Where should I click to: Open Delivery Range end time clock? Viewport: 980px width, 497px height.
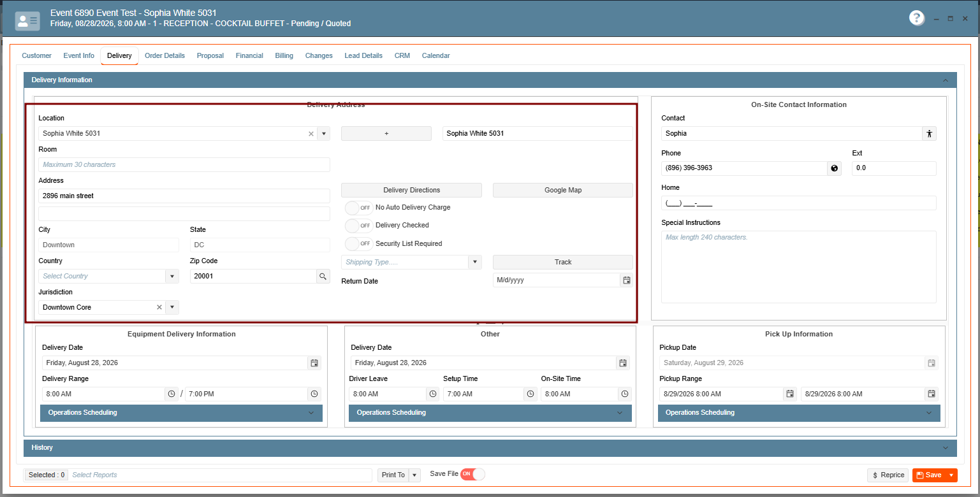[314, 394]
